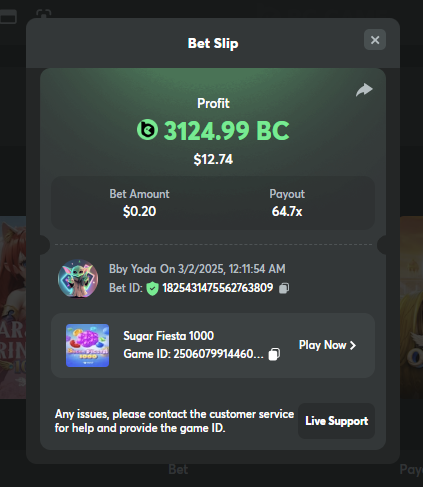The image size is (423, 487).
Task: Click Play Now for Sugar Fiesta 1000
Action: (x=327, y=345)
